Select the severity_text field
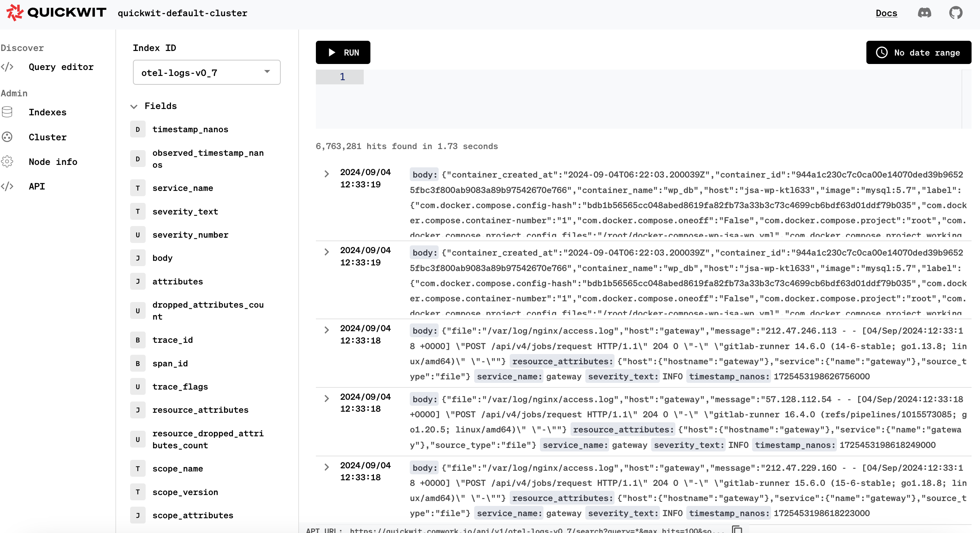The image size is (980, 533). pos(185,211)
